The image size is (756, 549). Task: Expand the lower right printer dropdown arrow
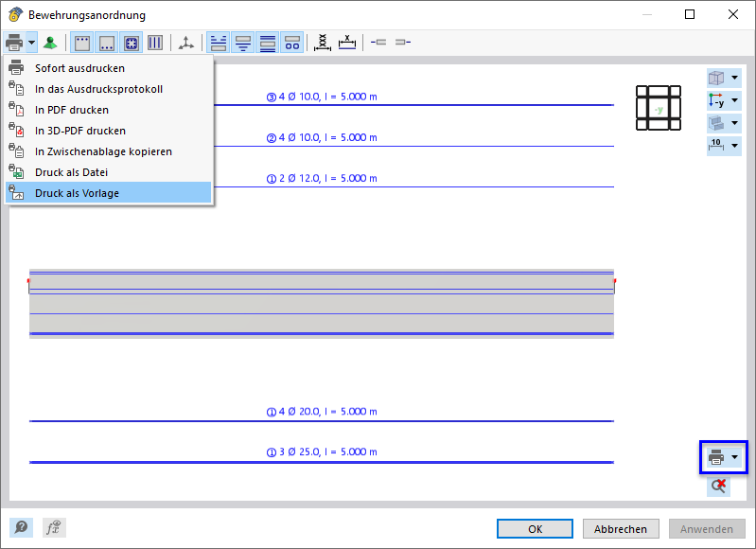pos(735,457)
